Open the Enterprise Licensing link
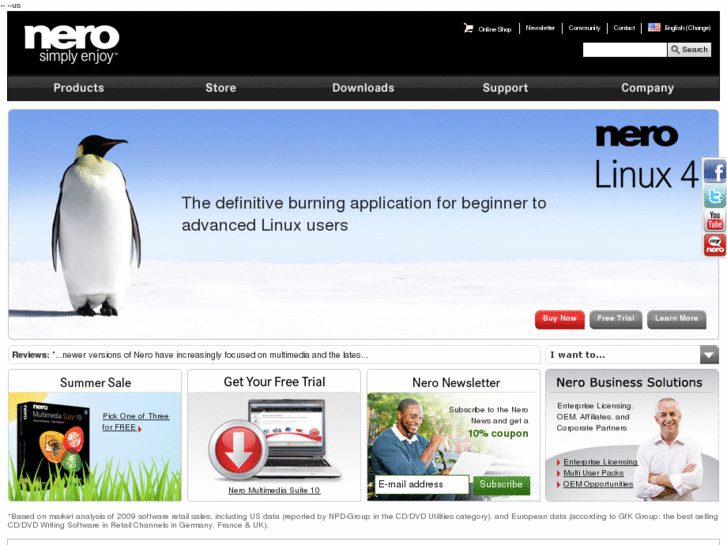 tap(600, 462)
